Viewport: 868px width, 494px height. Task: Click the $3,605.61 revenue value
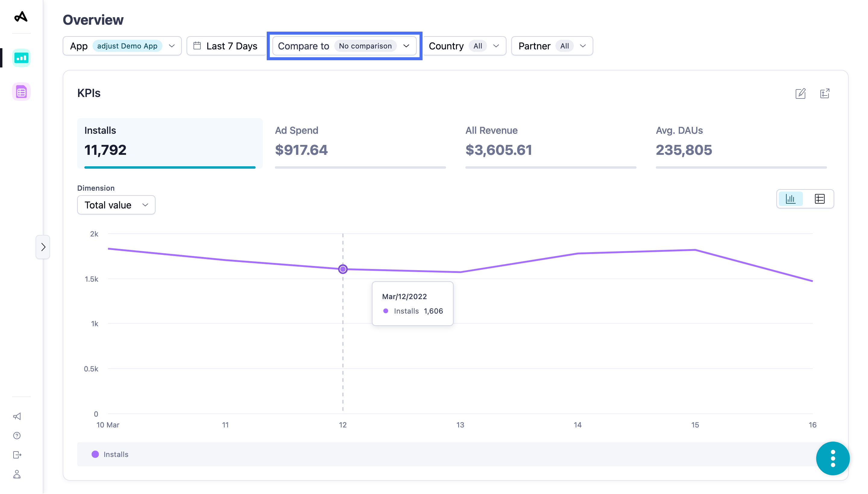[x=498, y=150]
